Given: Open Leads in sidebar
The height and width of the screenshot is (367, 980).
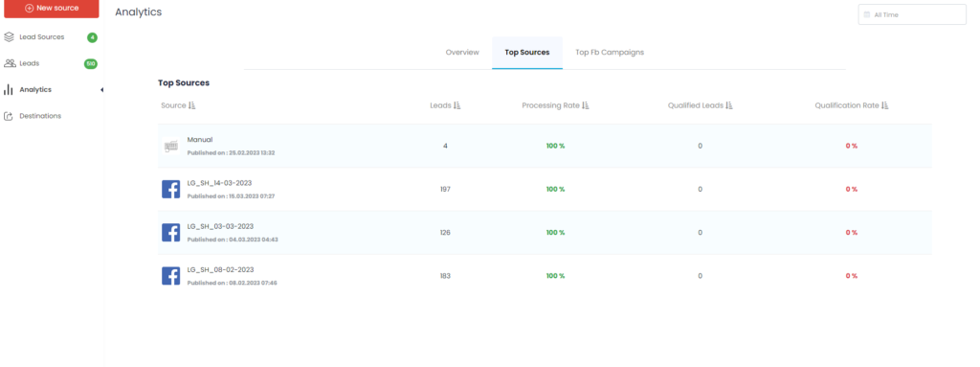Looking at the screenshot, I should point(30,63).
